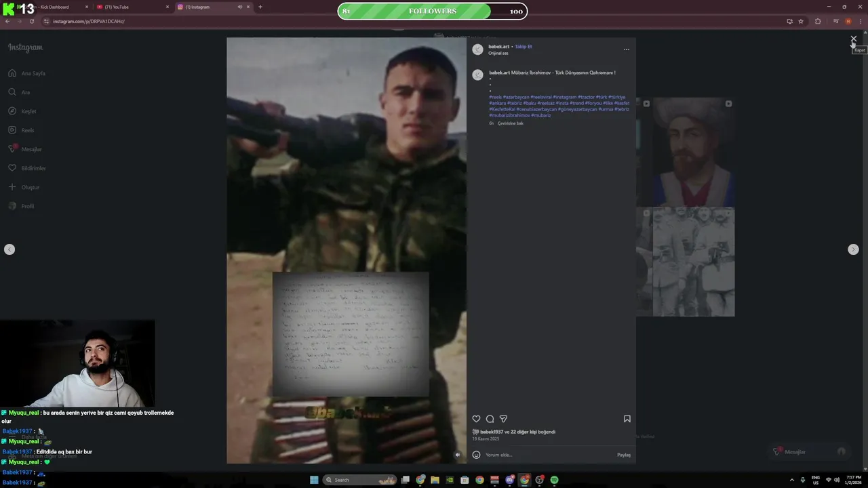Toggle the reel's mute speaker icon
This screenshot has width=868, height=488.
click(x=458, y=455)
